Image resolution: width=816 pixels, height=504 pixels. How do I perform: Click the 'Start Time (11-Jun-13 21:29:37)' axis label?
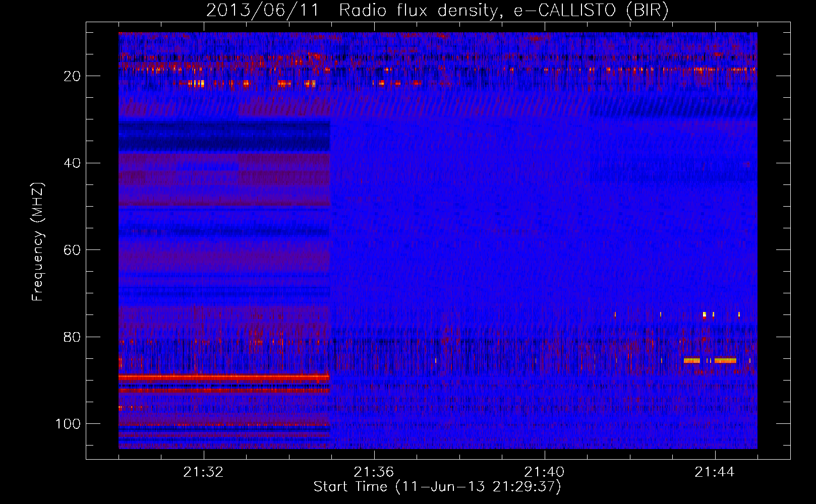pos(437,487)
